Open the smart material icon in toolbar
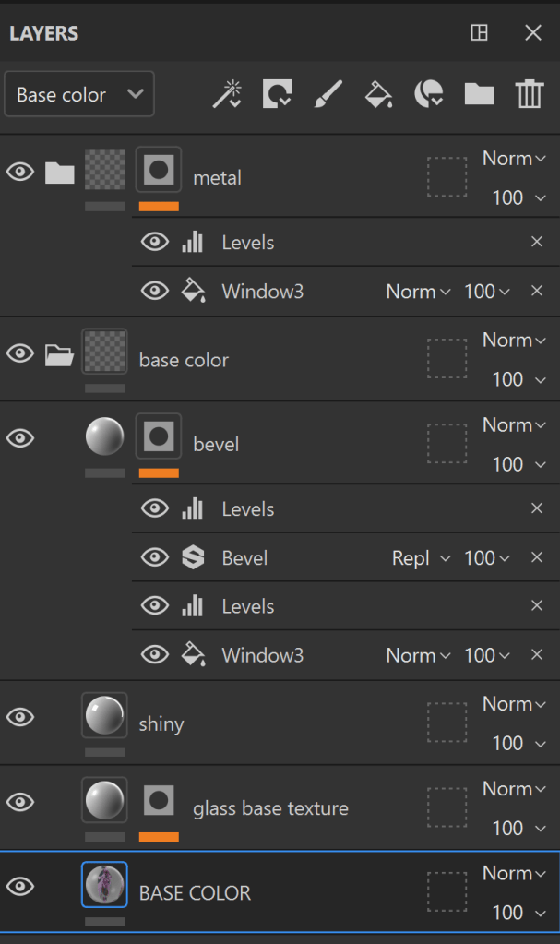The width and height of the screenshot is (560, 944). coord(428,94)
